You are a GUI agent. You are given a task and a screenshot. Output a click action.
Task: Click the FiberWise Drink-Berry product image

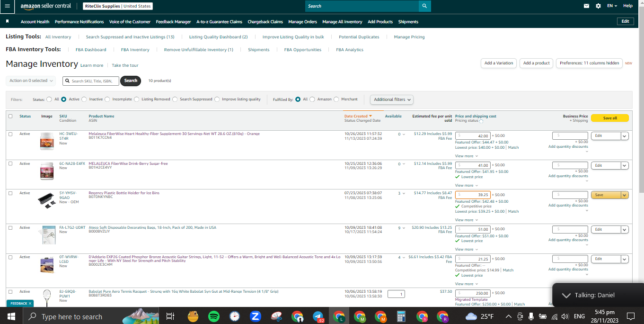47,171
